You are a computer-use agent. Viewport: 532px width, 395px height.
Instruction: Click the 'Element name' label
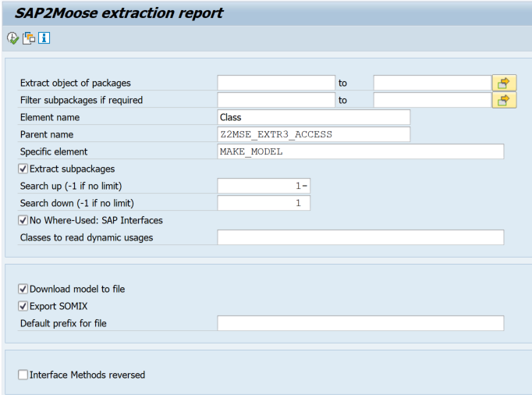click(50, 118)
